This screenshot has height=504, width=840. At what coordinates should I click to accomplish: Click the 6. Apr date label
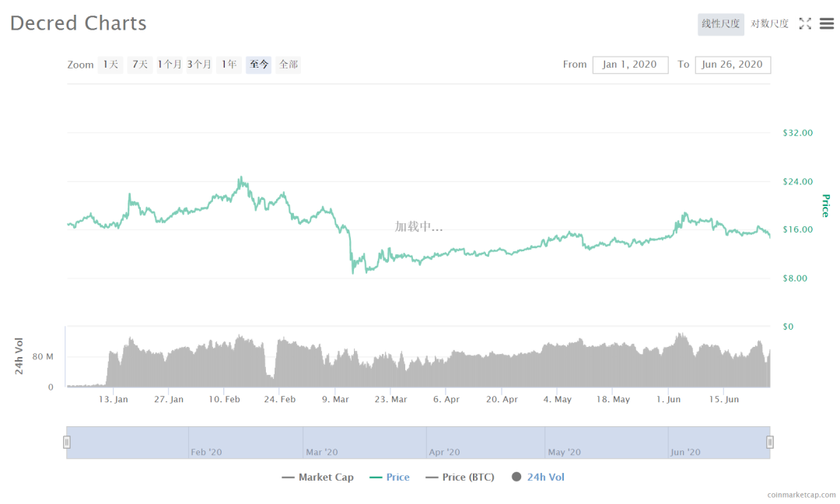pos(446,400)
